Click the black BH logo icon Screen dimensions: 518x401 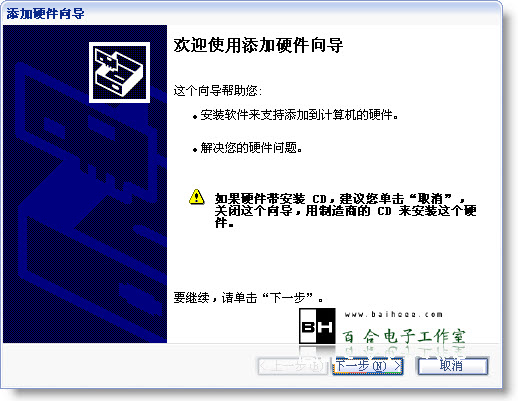click(x=317, y=326)
